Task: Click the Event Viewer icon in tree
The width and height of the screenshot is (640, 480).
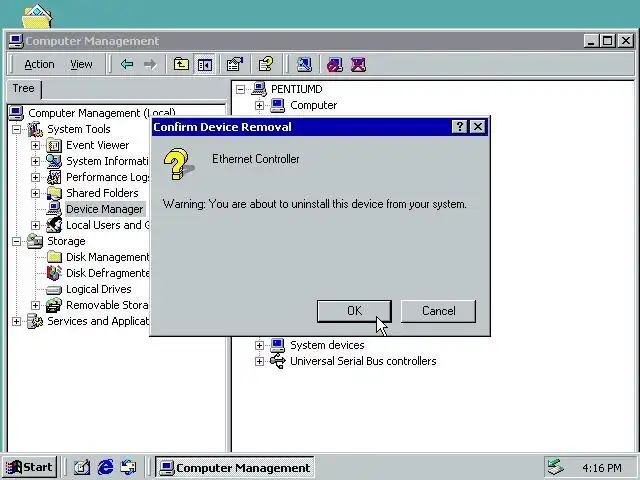Action: pyautogui.click(x=54, y=145)
